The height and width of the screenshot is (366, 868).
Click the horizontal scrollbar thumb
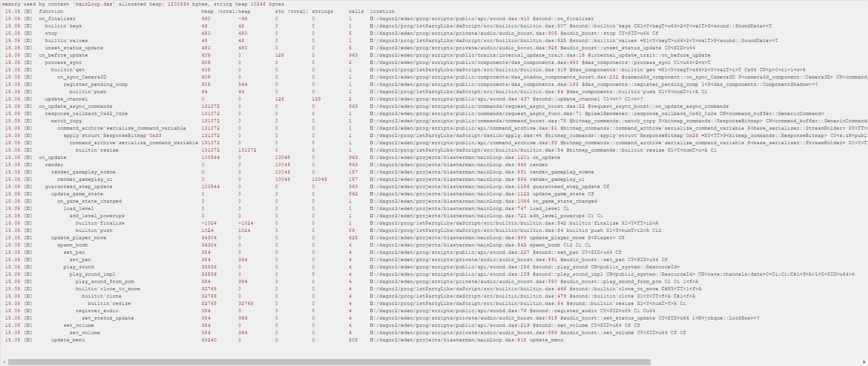pyautogui.click(x=329, y=362)
